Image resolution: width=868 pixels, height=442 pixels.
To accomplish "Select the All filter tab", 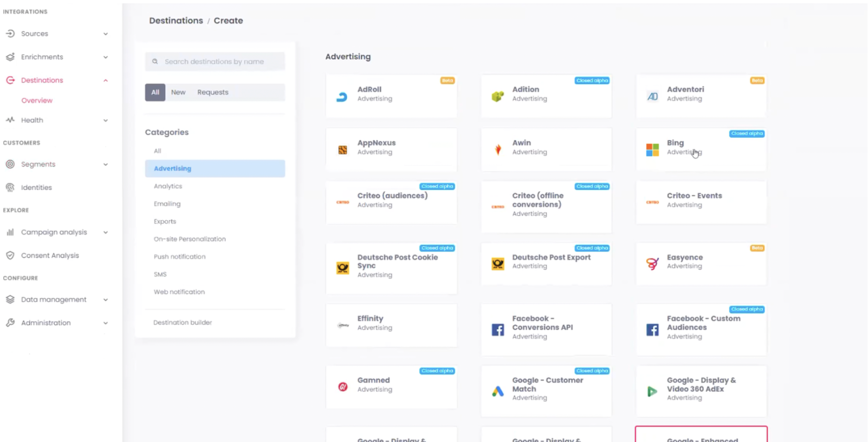I will (x=155, y=92).
